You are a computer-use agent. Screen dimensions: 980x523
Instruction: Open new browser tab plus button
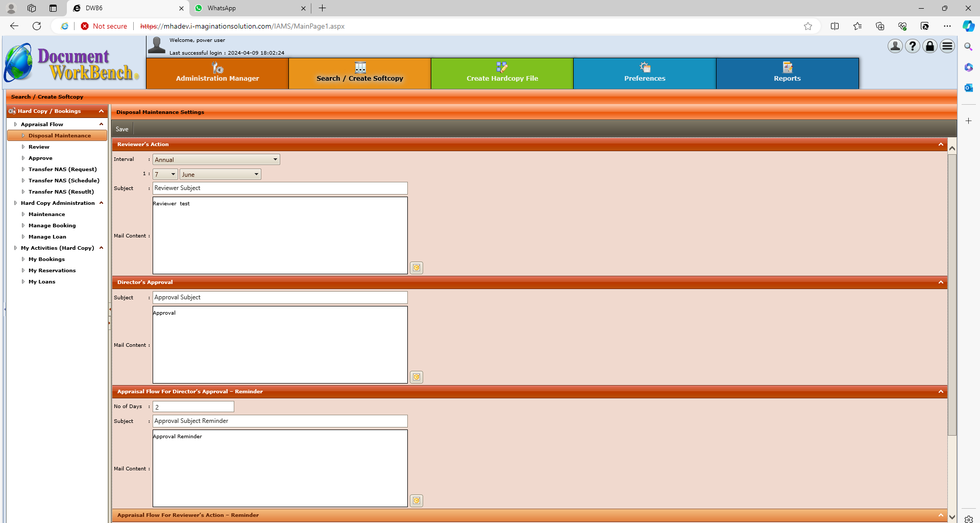323,8
